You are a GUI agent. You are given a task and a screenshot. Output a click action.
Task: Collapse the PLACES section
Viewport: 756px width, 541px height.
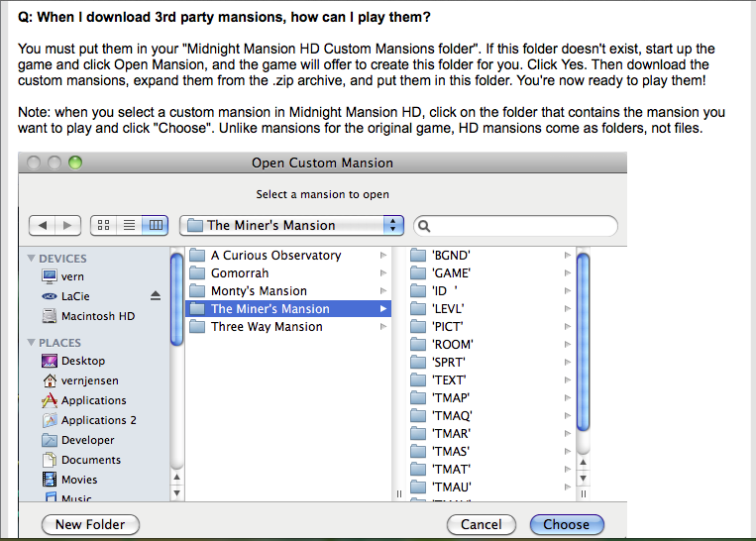click(x=32, y=343)
